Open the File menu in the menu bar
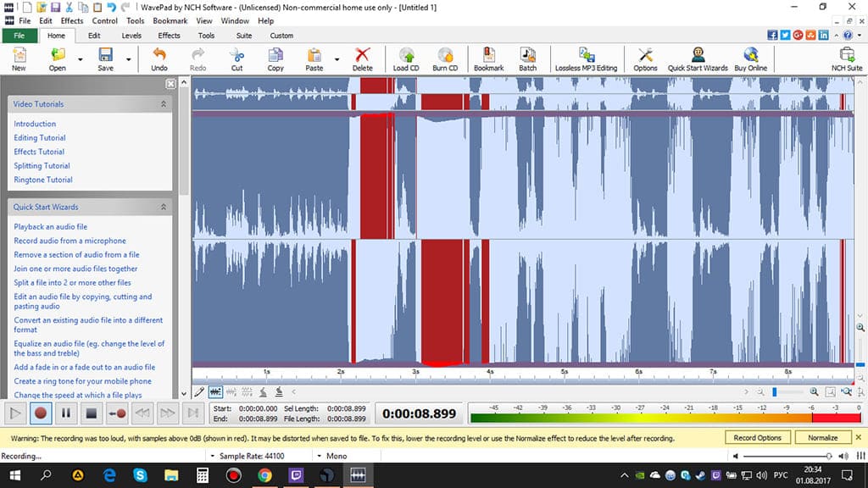Image resolution: width=868 pixels, height=488 pixels. click(x=25, y=21)
